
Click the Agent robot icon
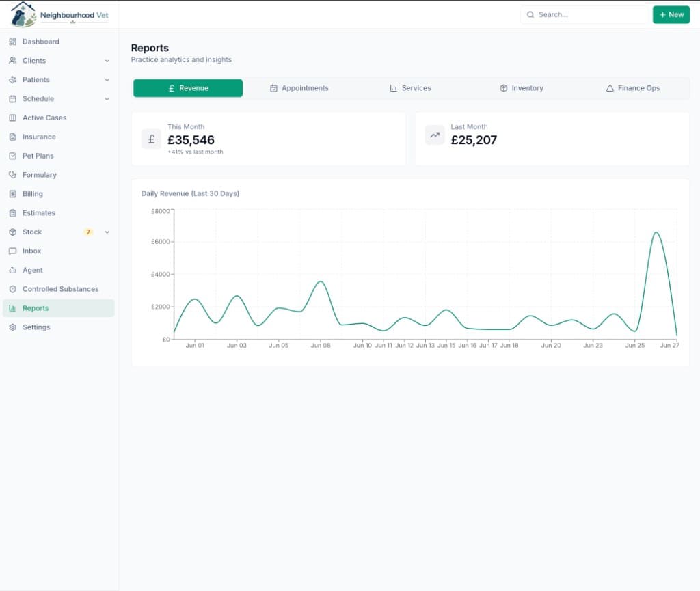click(12, 270)
